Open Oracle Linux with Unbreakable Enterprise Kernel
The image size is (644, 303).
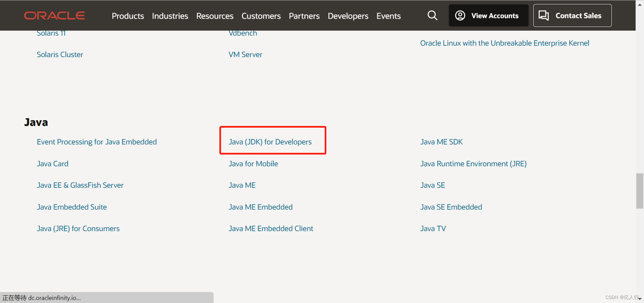(x=504, y=43)
